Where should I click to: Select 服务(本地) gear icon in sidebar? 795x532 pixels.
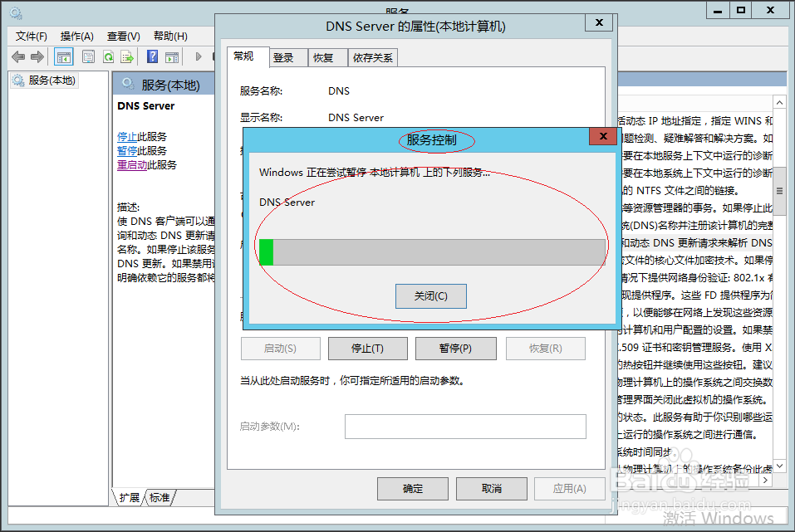click(18, 81)
